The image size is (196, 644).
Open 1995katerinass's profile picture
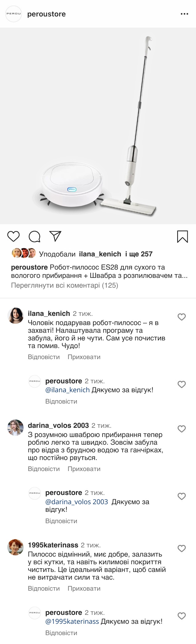coord(15,547)
